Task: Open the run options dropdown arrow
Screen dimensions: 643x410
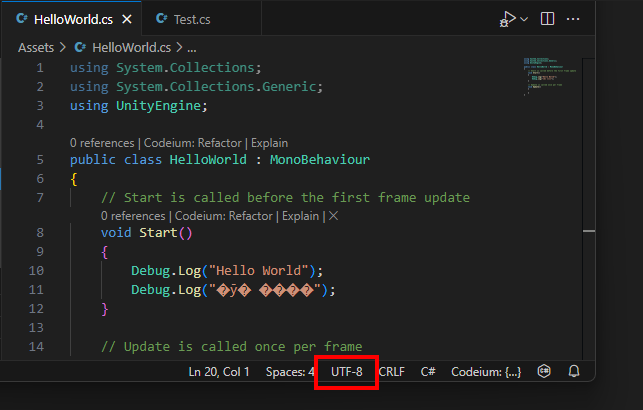Action: [524, 19]
